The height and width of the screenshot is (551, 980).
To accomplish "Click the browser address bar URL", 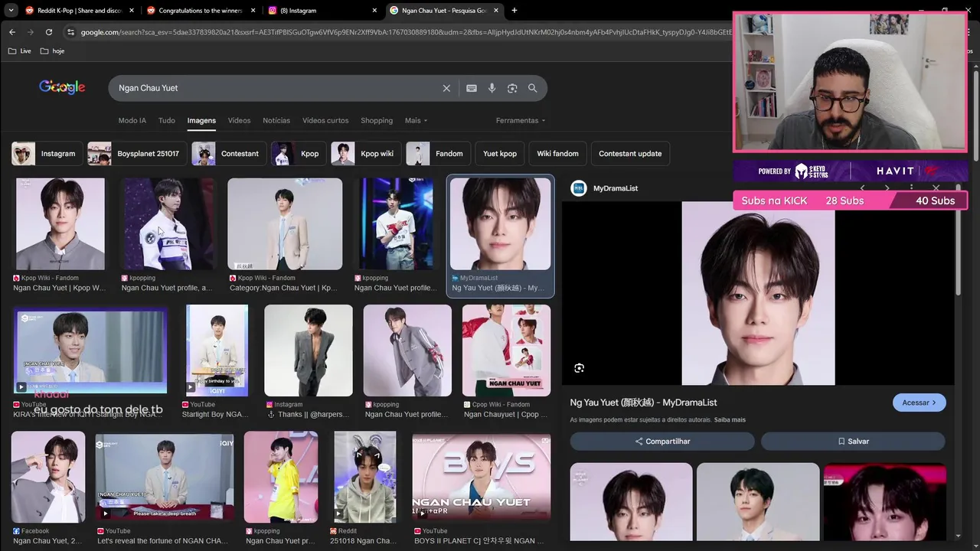I will tap(406, 32).
